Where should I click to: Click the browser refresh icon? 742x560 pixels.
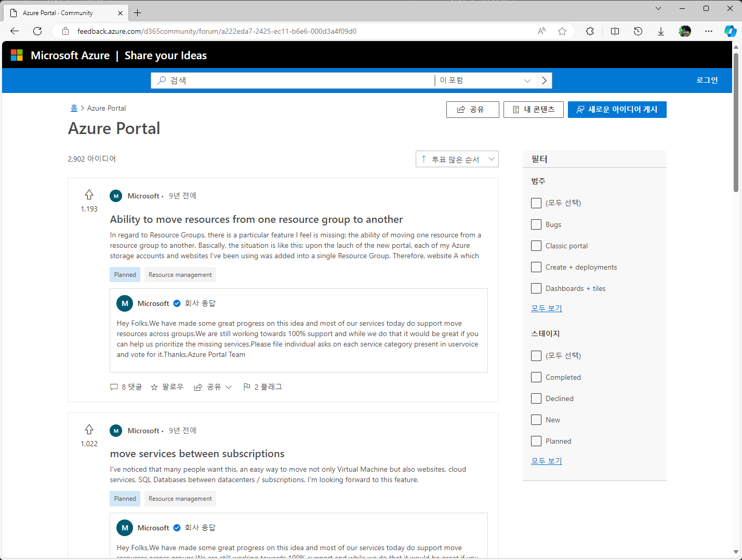pos(37,31)
